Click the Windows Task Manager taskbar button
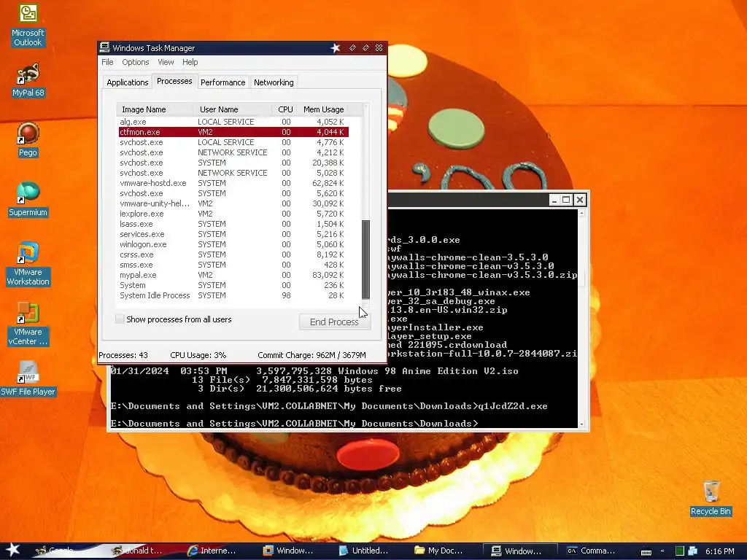747x560 pixels. click(x=519, y=551)
